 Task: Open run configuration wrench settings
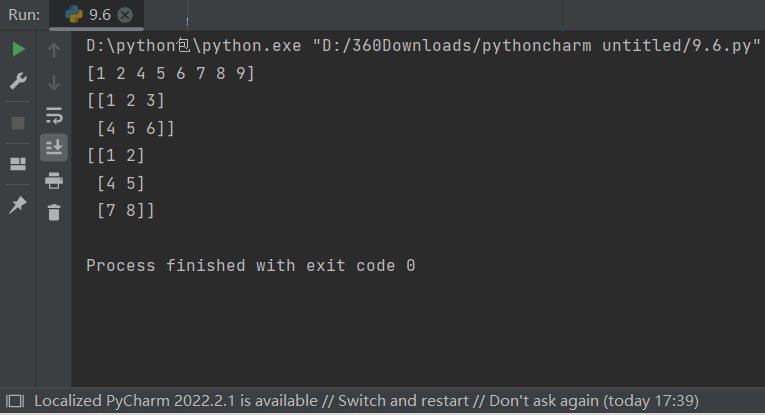(x=18, y=81)
